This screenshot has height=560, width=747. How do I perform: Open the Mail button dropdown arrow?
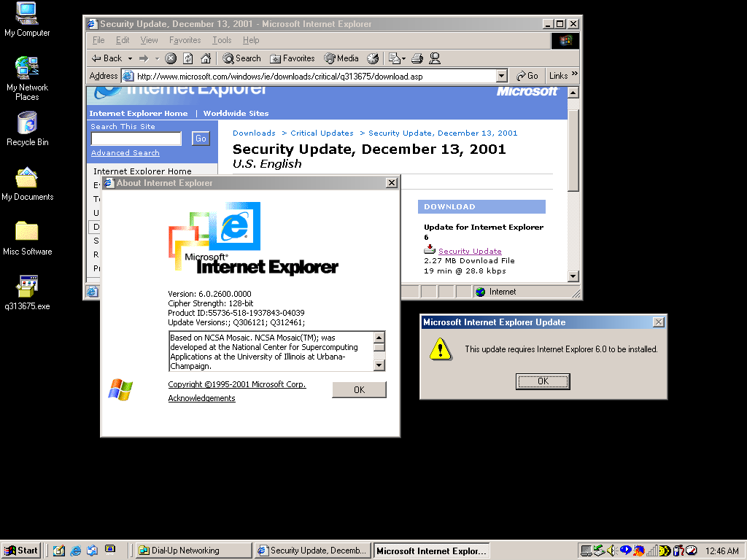point(403,58)
